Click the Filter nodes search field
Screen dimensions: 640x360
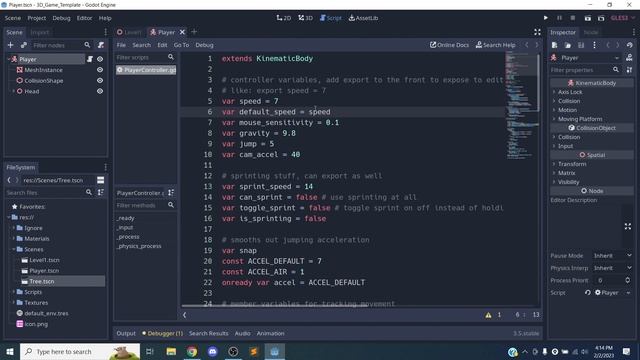click(x=62, y=45)
